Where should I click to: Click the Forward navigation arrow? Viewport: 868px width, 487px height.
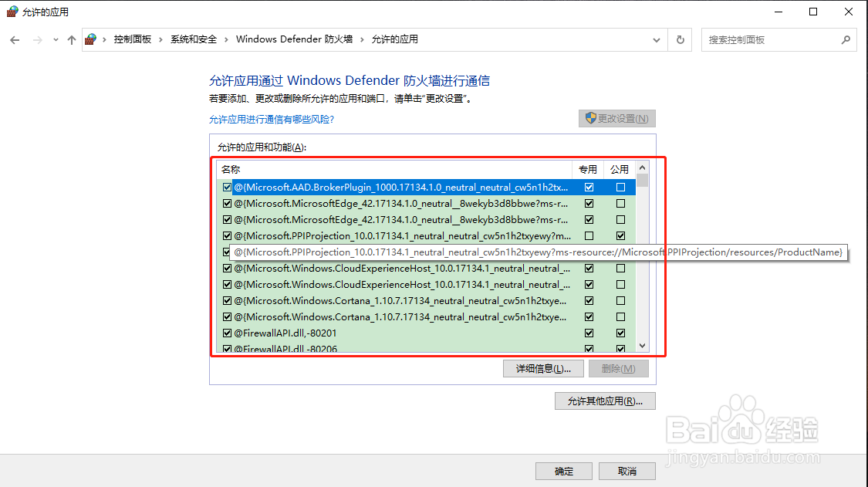tap(38, 40)
